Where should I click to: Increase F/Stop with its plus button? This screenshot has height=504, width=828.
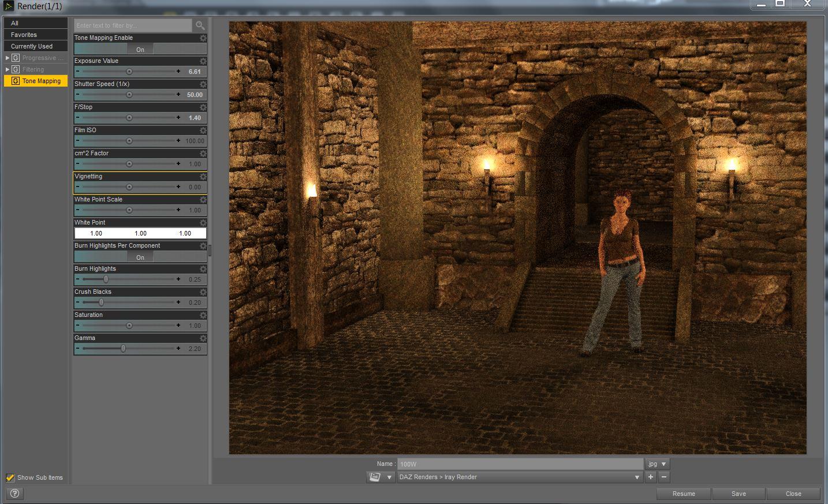pos(178,118)
